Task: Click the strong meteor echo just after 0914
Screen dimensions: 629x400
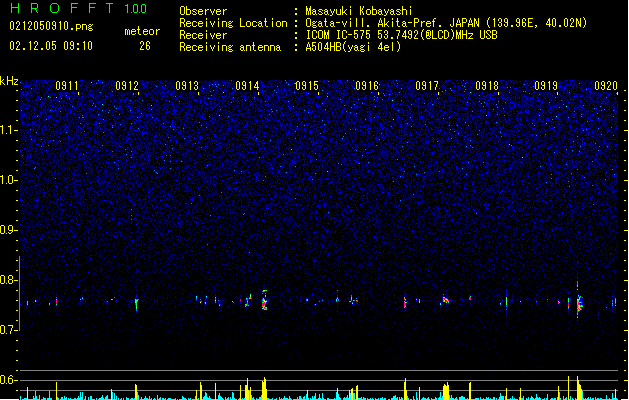Action: 264,300
